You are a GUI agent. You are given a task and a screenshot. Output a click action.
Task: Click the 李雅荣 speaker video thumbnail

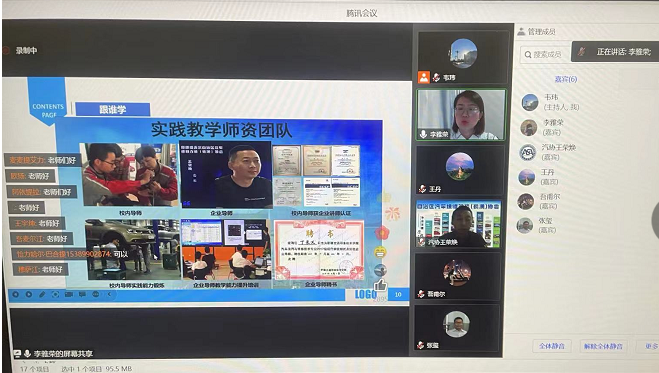pos(461,115)
